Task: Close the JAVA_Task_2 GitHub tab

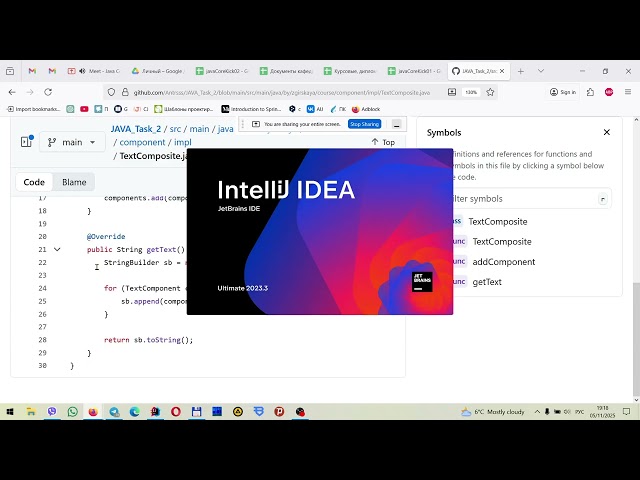Action: 502,71
